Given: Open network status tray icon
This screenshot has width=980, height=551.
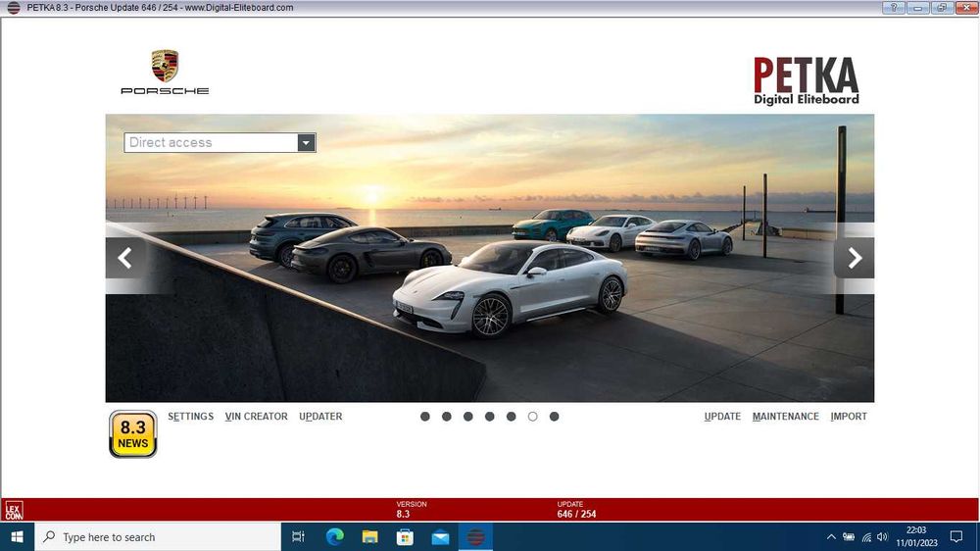Looking at the screenshot, I should click(866, 536).
